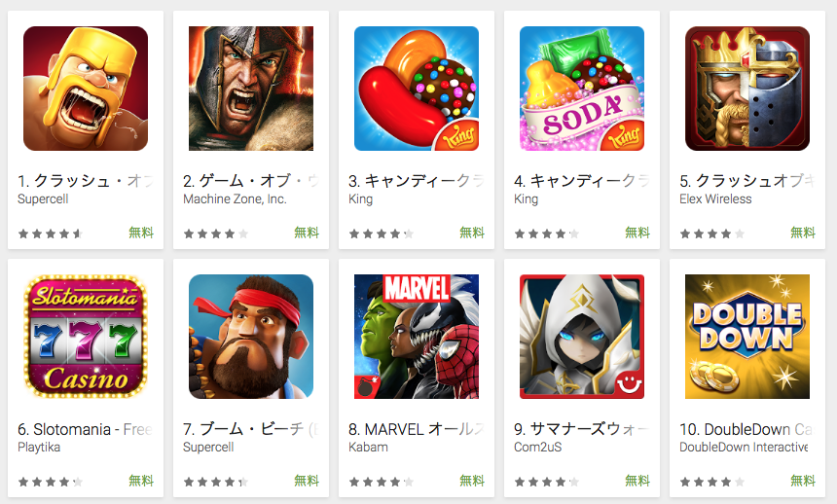
Task: Open the Com2uS developer link
Action: pyautogui.click(x=537, y=448)
